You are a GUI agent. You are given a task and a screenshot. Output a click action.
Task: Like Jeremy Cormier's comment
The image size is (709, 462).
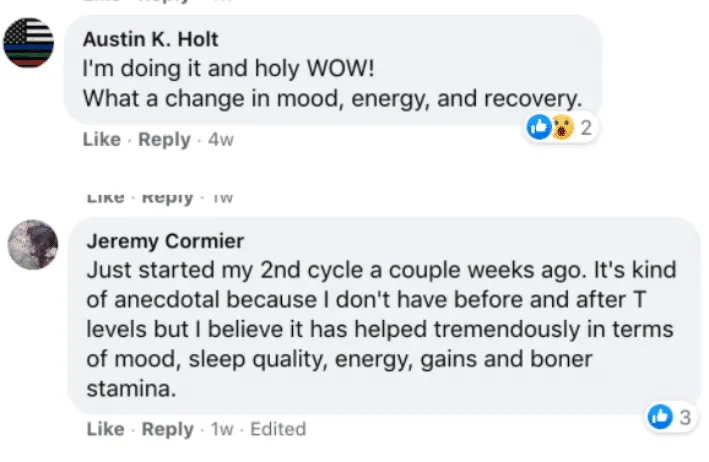pyautogui.click(x=105, y=429)
